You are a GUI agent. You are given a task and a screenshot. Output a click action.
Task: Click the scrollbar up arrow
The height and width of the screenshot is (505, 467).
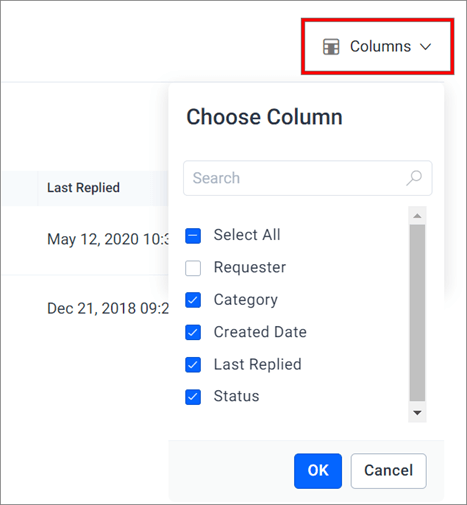point(417,216)
